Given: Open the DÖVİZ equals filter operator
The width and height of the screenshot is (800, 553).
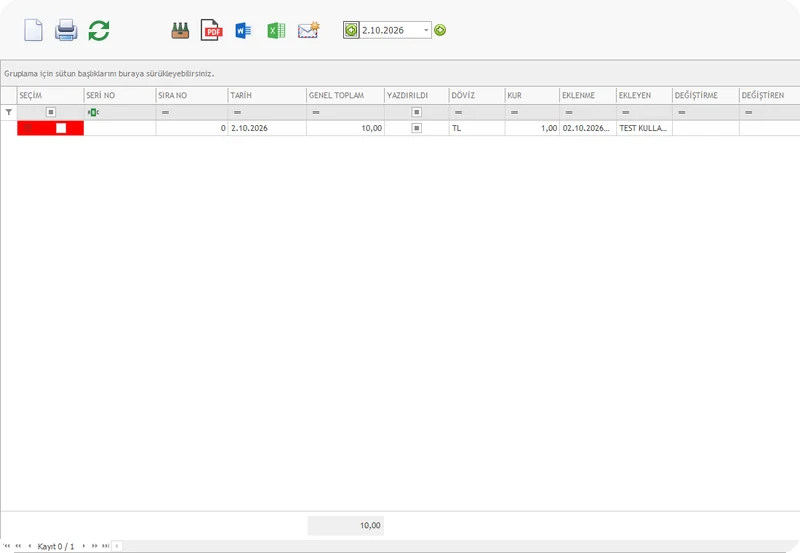Looking at the screenshot, I should (458, 112).
